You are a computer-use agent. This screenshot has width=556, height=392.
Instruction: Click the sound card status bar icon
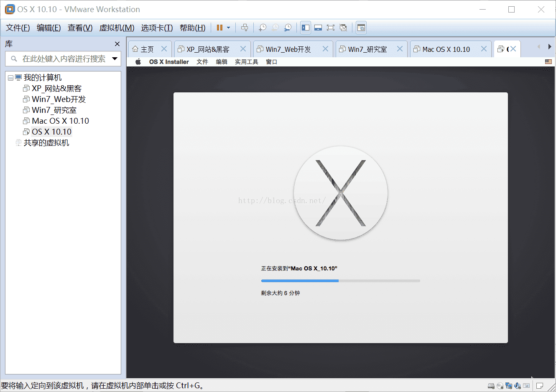point(518,386)
